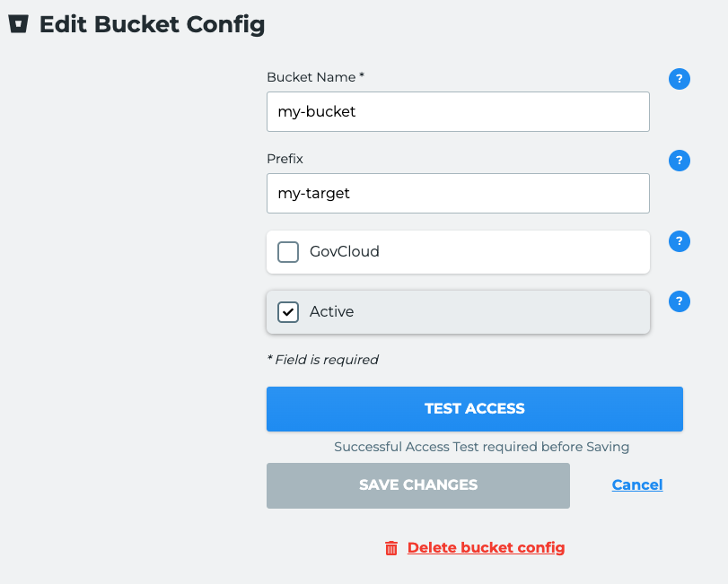Open help tooltip for Prefix field
The height and width of the screenshot is (584, 728).
click(680, 161)
